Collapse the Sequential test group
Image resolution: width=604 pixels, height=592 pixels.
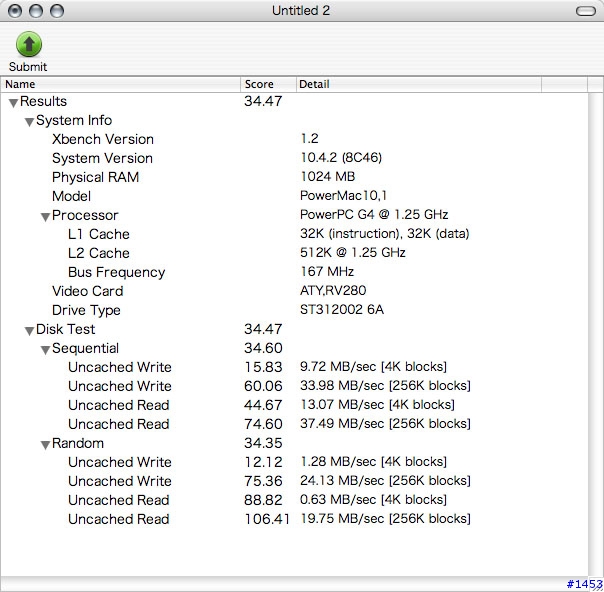(45, 350)
